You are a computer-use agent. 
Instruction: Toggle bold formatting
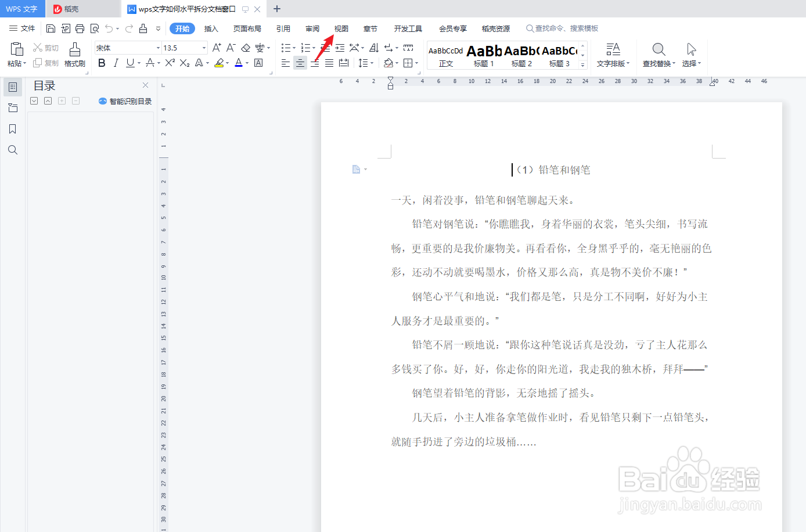(102, 63)
